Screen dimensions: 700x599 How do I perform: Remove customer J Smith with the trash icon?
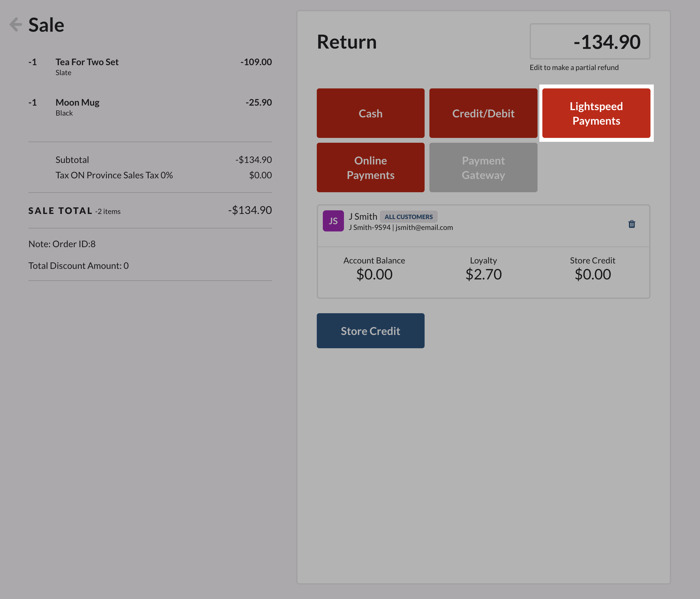(x=631, y=224)
